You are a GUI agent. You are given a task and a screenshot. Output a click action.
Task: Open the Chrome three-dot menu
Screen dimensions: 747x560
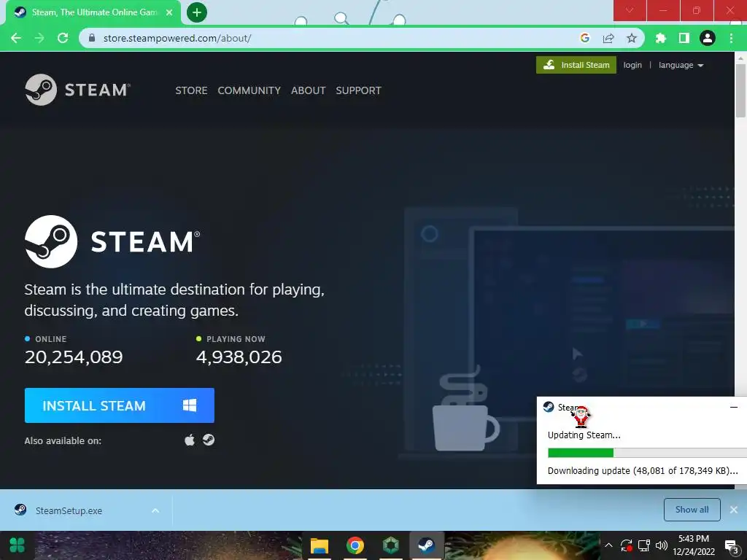click(x=731, y=38)
